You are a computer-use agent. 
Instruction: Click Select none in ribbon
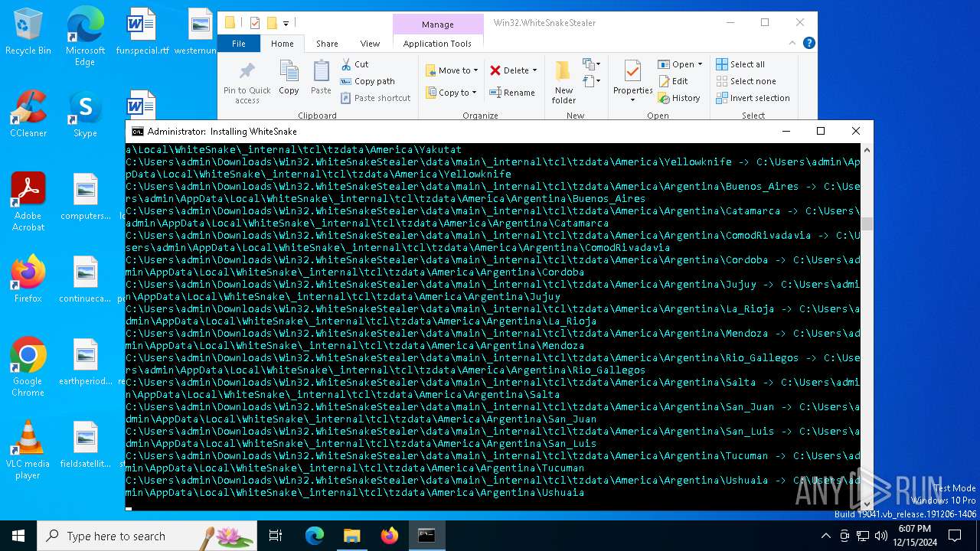click(x=746, y=81)
